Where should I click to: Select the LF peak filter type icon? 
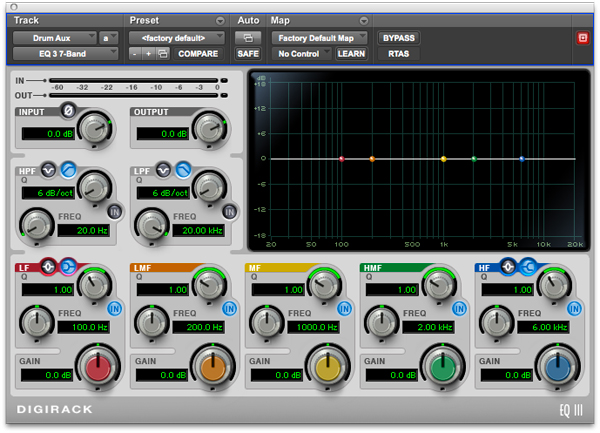(48, 267)
